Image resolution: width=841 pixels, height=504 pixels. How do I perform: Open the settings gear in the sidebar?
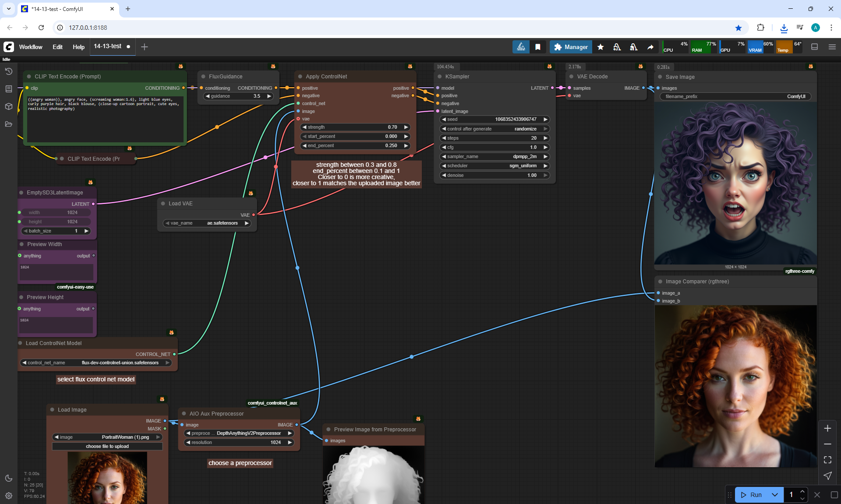coord(8,496)
